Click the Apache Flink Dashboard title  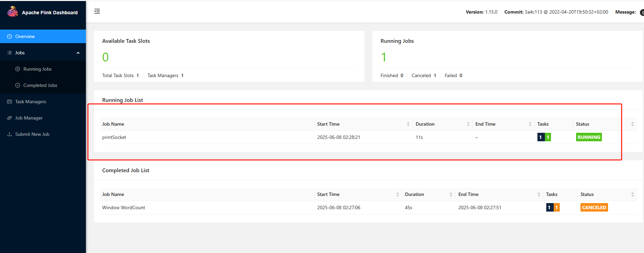(50, 13)
